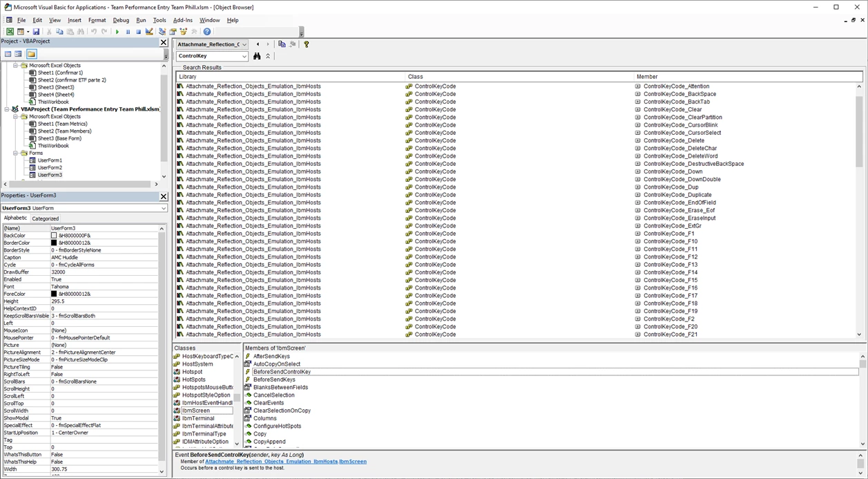
Task: Hide search results with double-chevron icon
Action: coord(268,56)
